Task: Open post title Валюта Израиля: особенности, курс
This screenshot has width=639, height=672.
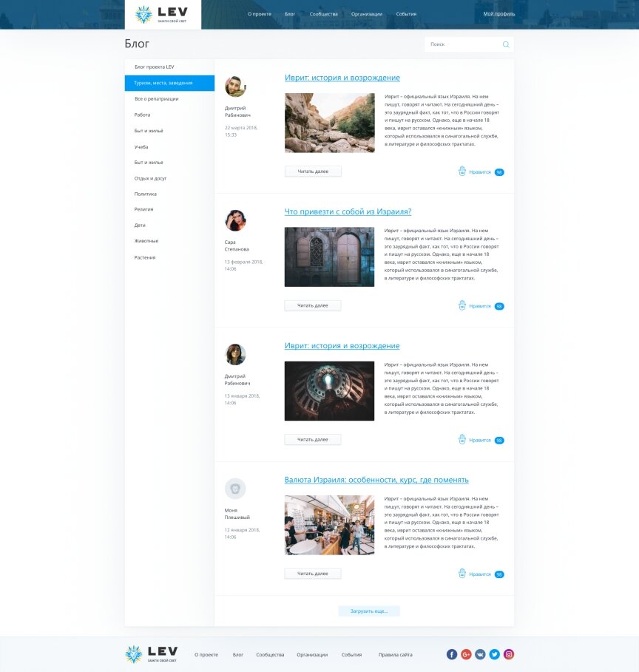Action: click(x=376, y=480)
